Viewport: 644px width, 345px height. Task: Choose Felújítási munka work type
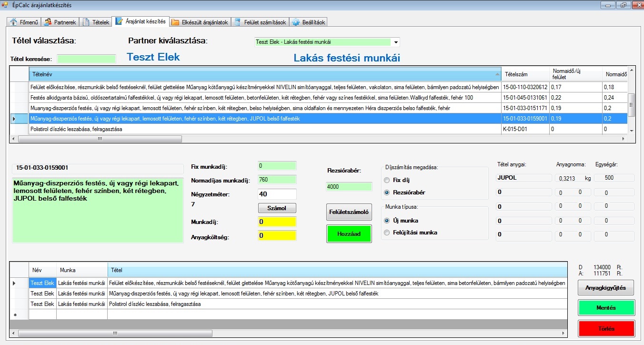coord(387,233)
